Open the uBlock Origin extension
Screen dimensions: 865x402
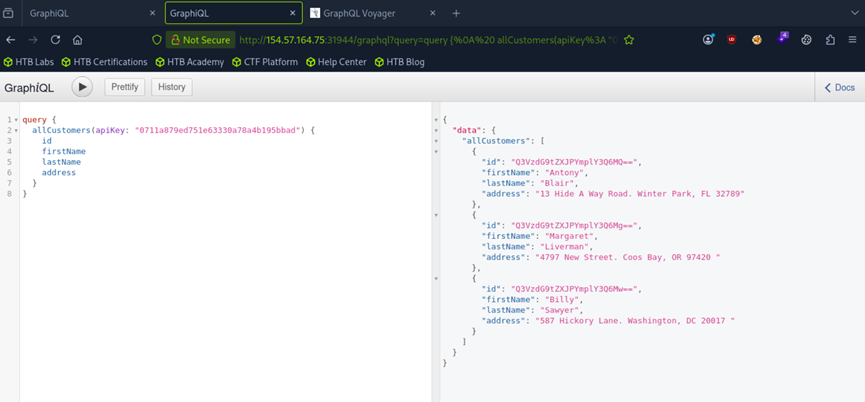(732, 40)
